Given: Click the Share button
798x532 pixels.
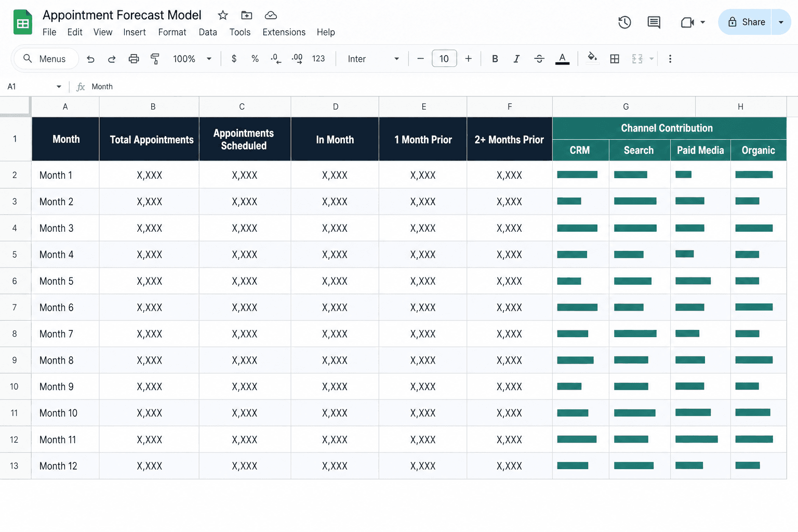Looking at the screenshot, I should tap(746, 22).
